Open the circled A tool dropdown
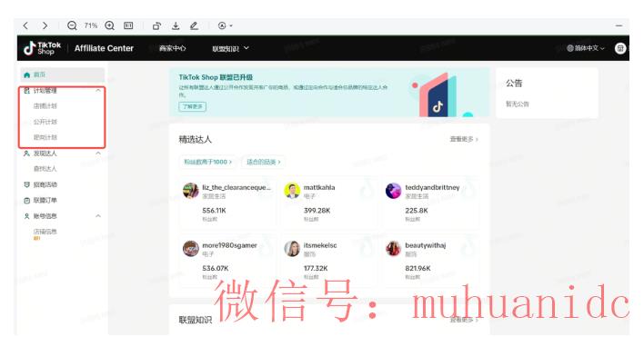The width and height of the screenshot is (644, 337). (225, 25)
